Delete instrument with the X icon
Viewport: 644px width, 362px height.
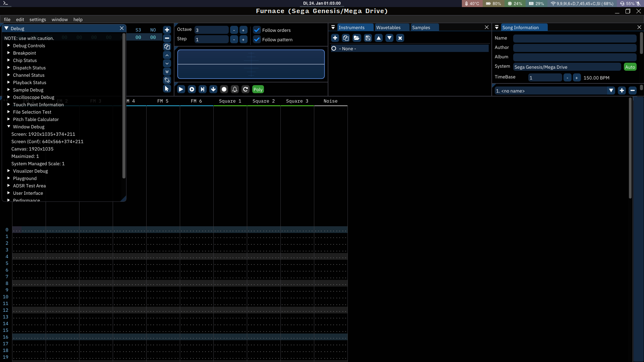click(400, 38)
